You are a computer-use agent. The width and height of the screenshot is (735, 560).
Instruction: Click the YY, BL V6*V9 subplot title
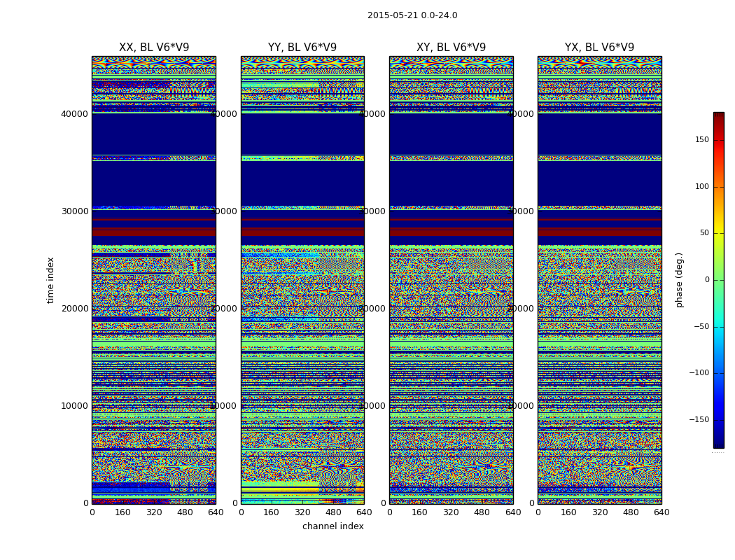(x=302, y=48)
